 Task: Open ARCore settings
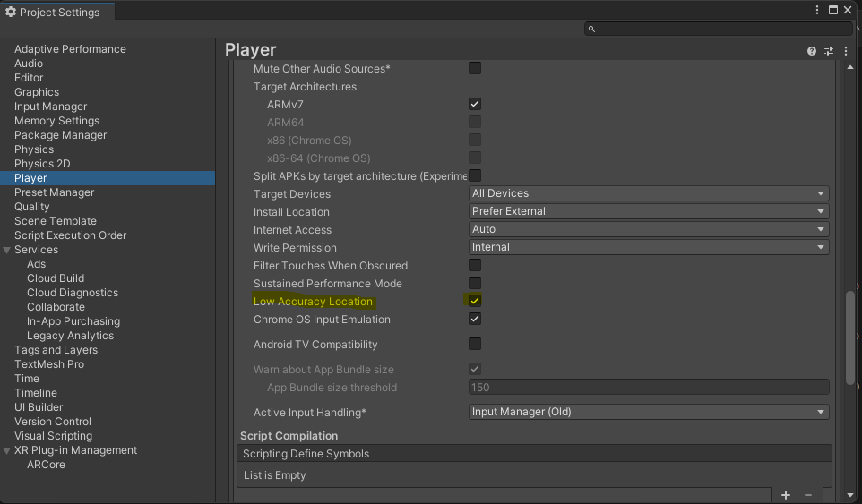pyautogui.click(x=47, y=465)
